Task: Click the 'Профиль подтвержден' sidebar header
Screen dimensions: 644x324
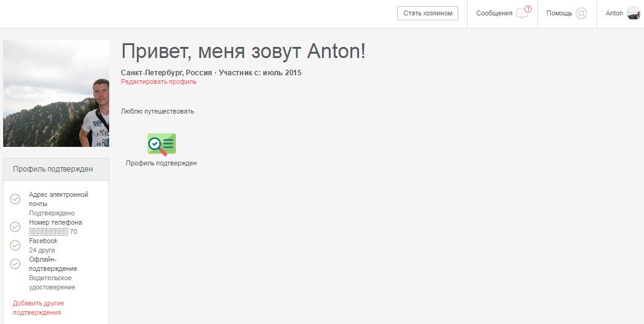Action: pos(56,169)
